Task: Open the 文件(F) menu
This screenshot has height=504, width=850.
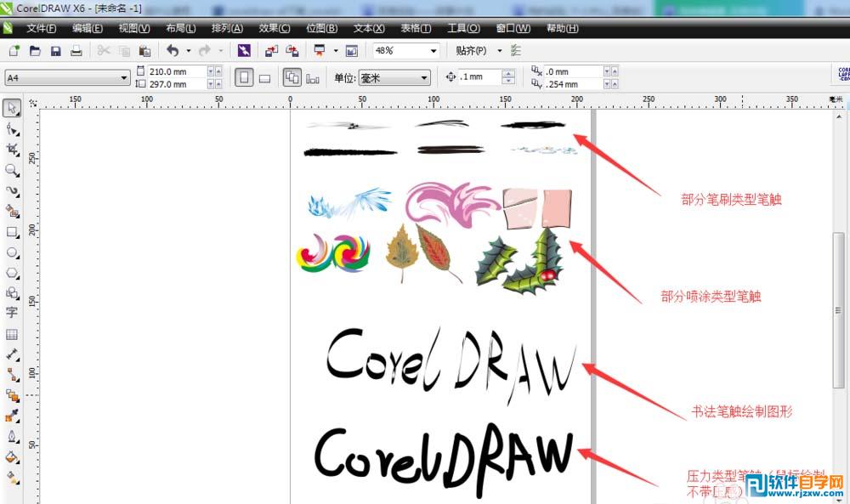Action: pyautogui.click(x=41, y=28)
